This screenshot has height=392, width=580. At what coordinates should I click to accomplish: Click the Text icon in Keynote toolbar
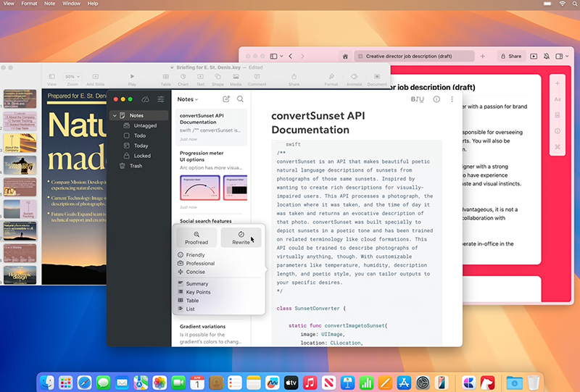(201, 77)
